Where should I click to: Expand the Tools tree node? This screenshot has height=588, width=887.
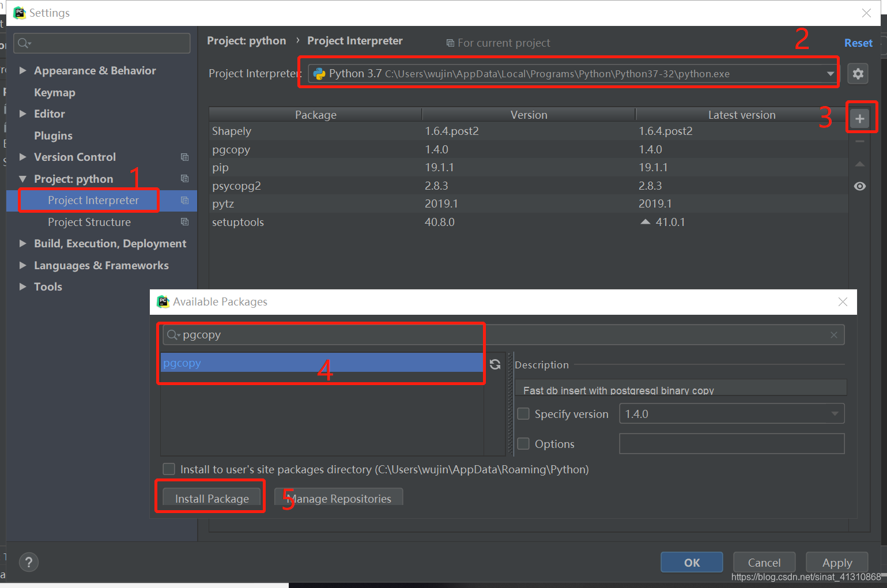[x=23, y=287]
